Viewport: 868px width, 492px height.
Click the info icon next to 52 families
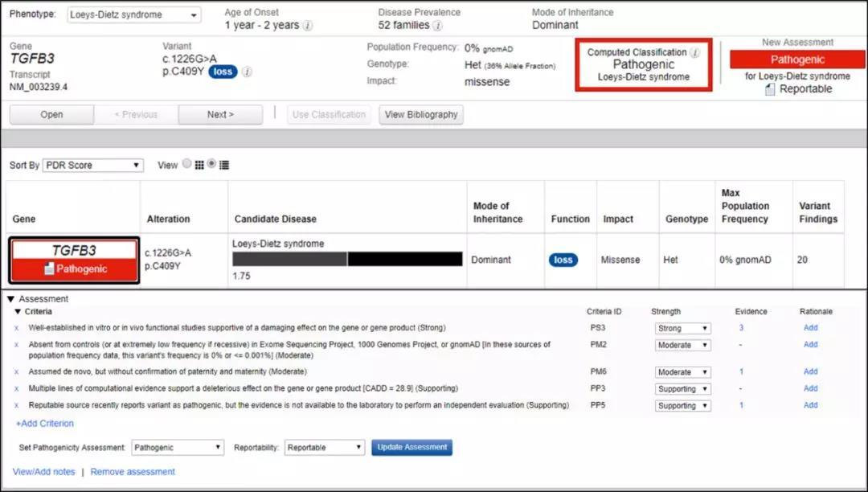[437, 26]
